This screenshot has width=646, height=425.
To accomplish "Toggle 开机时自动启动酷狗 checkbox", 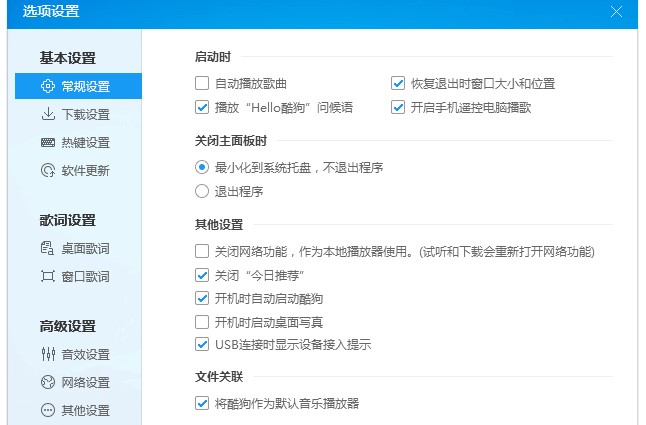I will point(202,298).
